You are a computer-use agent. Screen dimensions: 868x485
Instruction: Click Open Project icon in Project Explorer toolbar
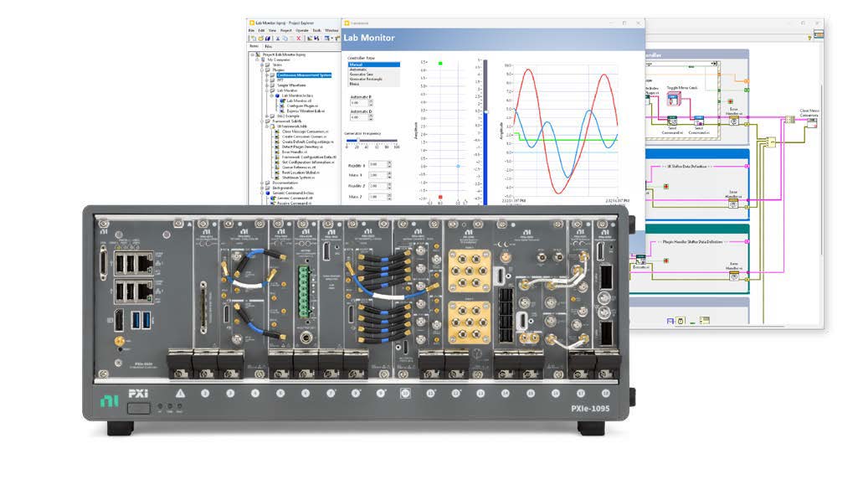click(x=260, y=39)
